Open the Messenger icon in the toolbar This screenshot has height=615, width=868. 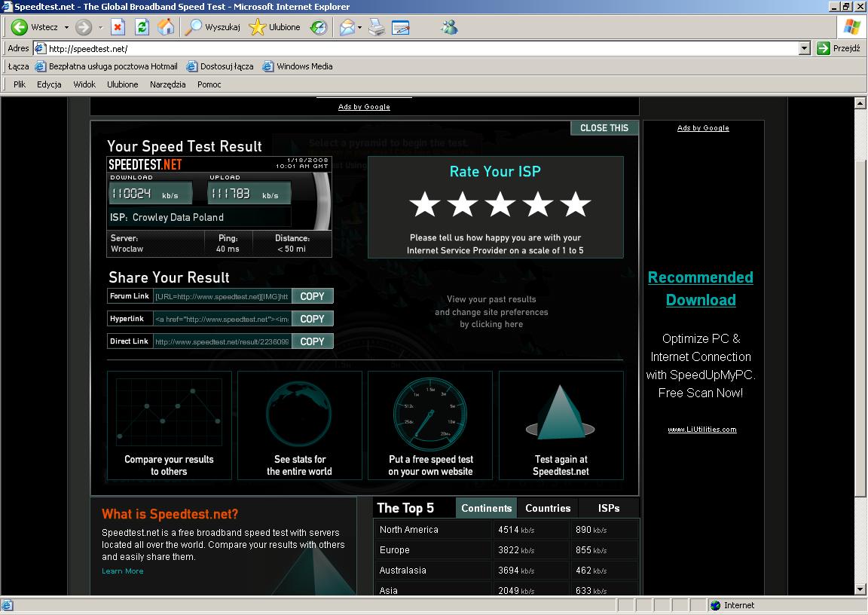tap(450, 28)
